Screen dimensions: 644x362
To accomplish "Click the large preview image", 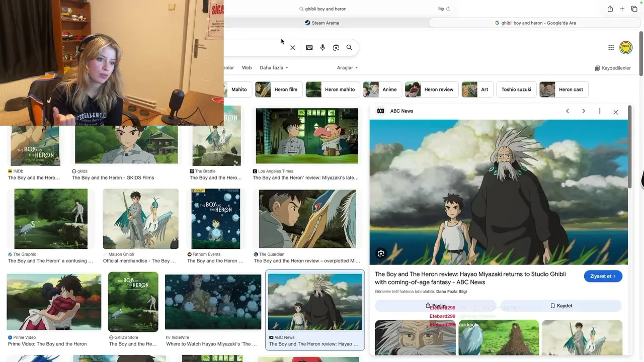I will pos(499,192).
